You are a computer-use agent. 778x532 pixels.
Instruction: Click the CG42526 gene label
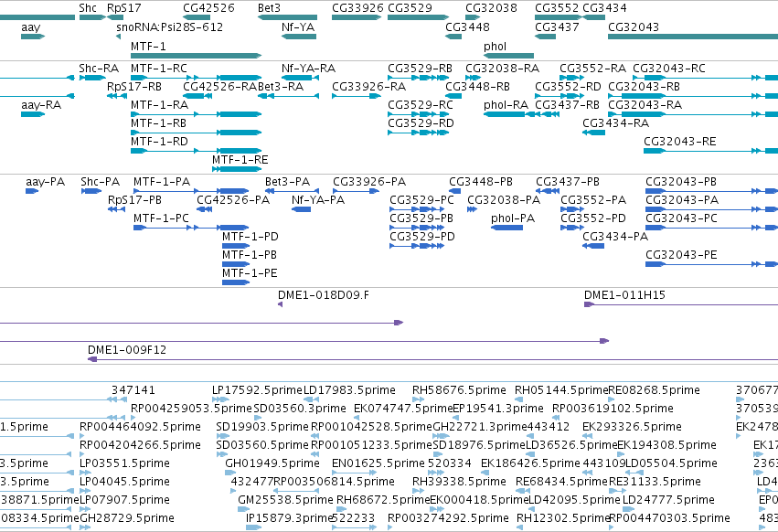pyautogui.click(x=208, y=8)
